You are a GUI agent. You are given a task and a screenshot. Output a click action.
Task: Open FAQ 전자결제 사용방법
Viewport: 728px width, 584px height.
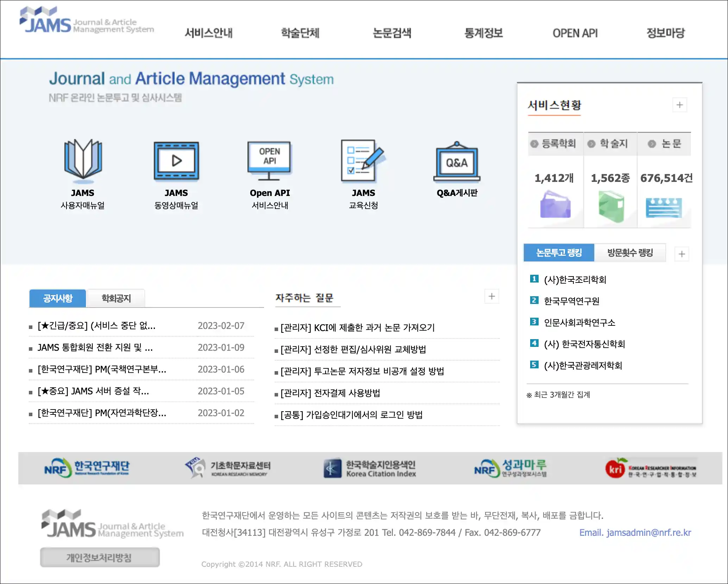[330, 393]
